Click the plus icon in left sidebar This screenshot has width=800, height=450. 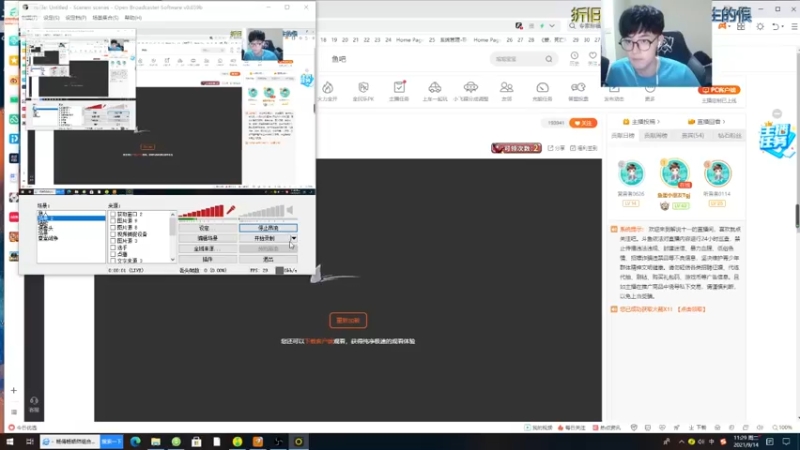(14, 390)
